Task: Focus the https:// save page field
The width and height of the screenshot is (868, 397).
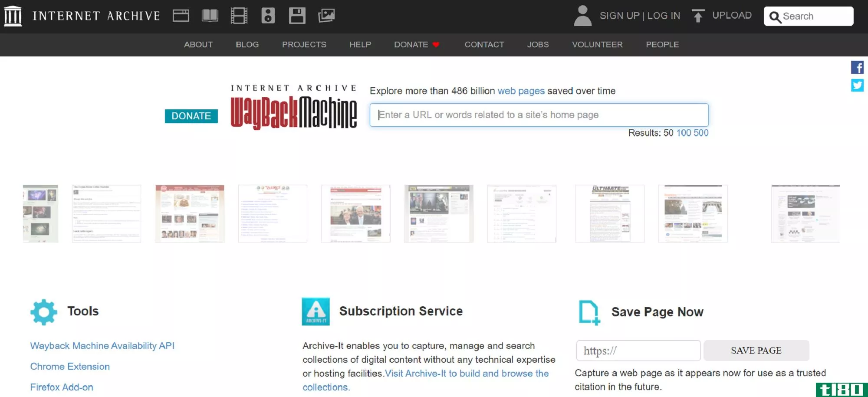Action: pos(638,351)
